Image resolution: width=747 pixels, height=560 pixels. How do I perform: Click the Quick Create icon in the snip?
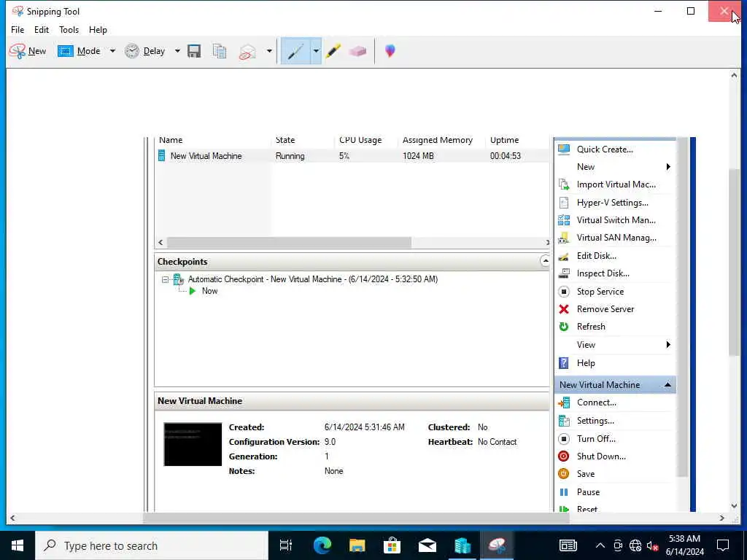click(x=564, y=149)
